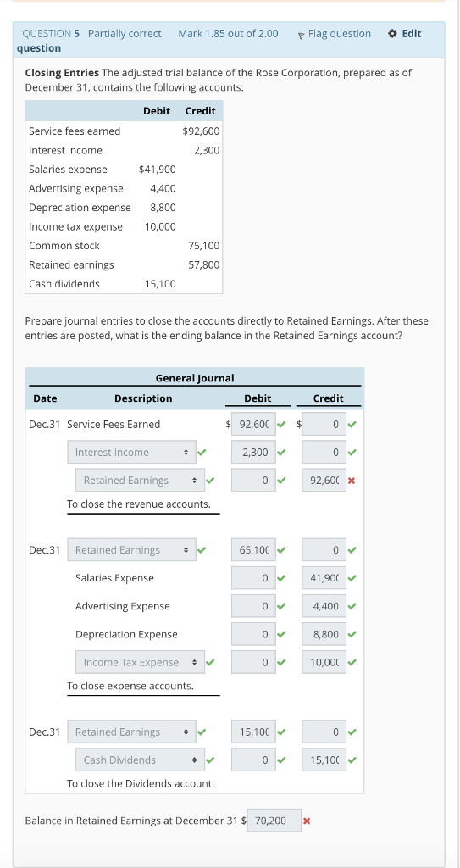Click the green check next to the 8,800 credit
The image size is (460, 868).
pos(352,634)
